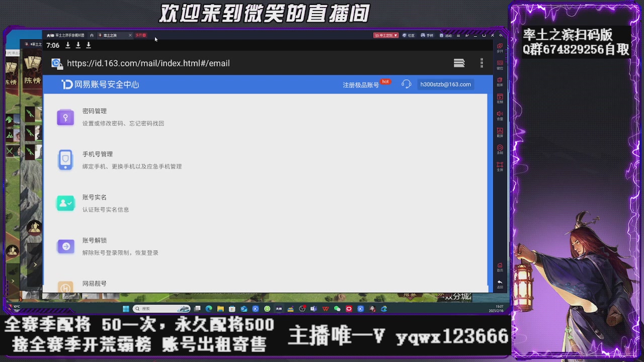Open Microsoft Edge from the taskbar

pos(209,309)
